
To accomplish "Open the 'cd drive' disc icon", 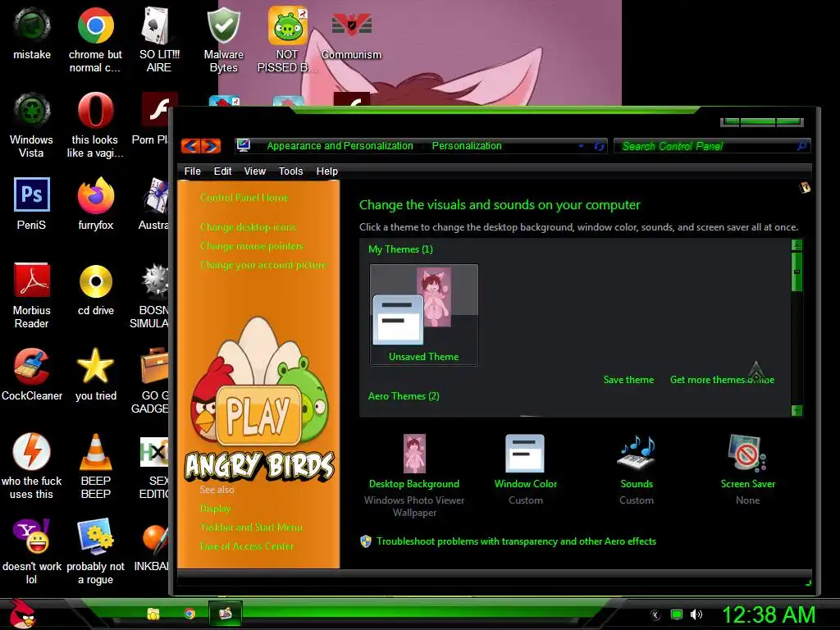I will tap(95, 290).
